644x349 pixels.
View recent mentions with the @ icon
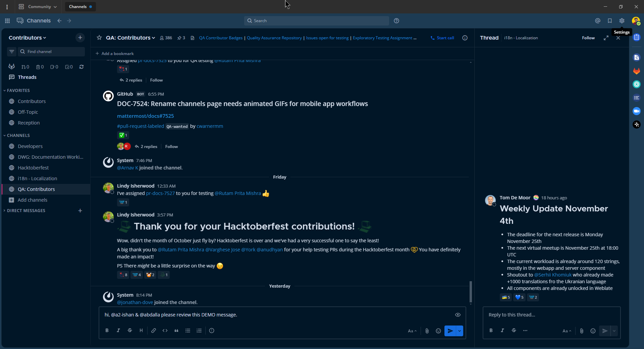click(598, 20)
